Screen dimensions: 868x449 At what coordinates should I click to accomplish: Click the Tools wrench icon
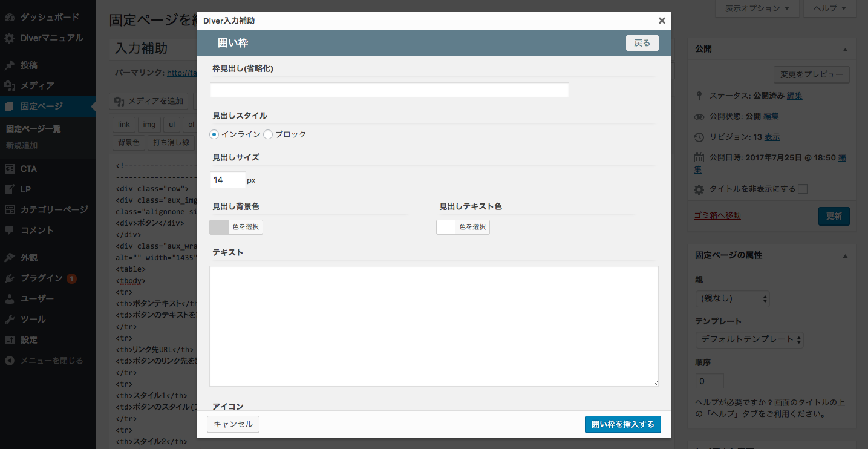point(10,320)
